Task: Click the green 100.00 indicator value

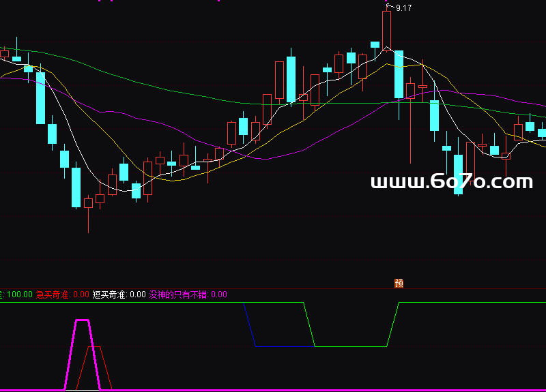Action: pos(20,295)
